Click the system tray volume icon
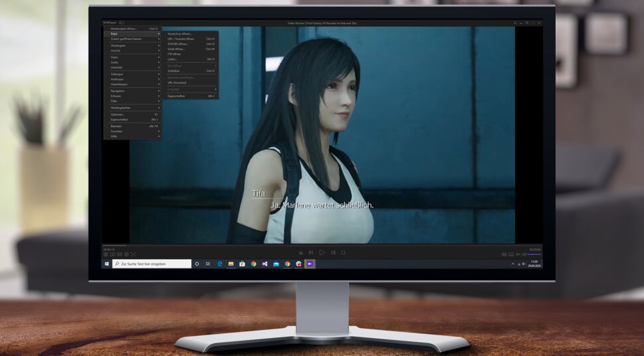This screenshot has width=644, height=356. (524, 264)
